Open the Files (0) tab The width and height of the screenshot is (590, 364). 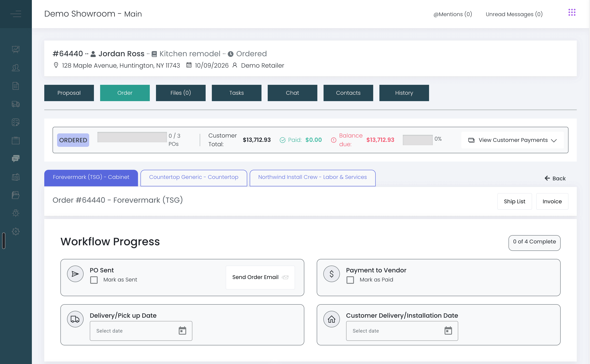181,93
